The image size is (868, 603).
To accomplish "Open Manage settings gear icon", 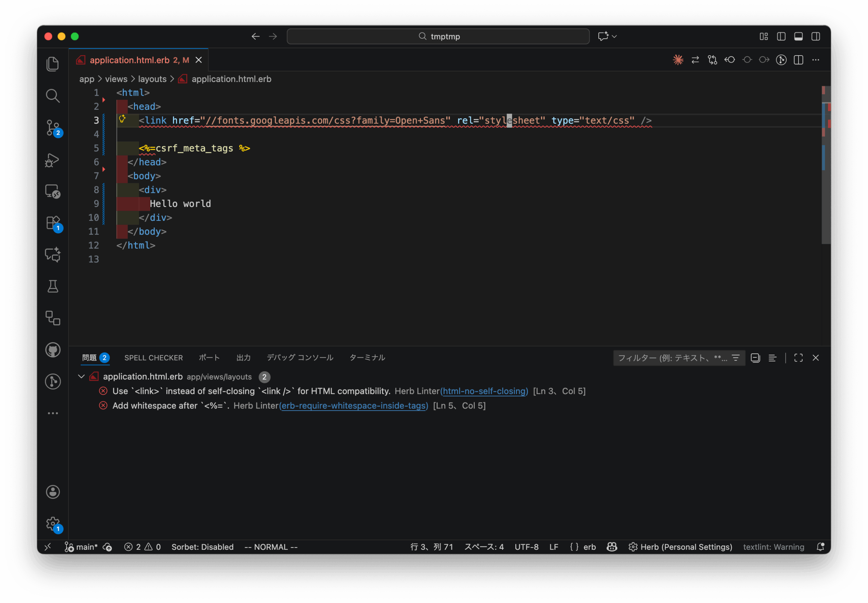I will point(53,524).
